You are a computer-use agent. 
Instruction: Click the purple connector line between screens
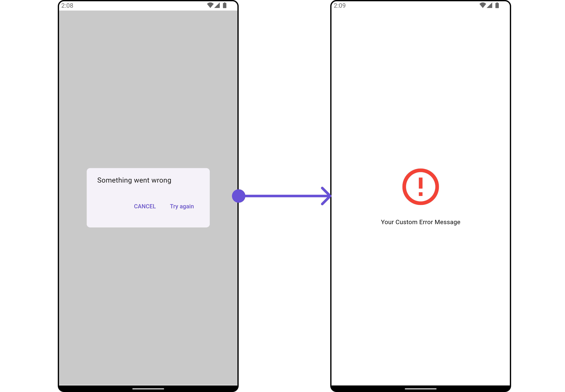point(282,196)
